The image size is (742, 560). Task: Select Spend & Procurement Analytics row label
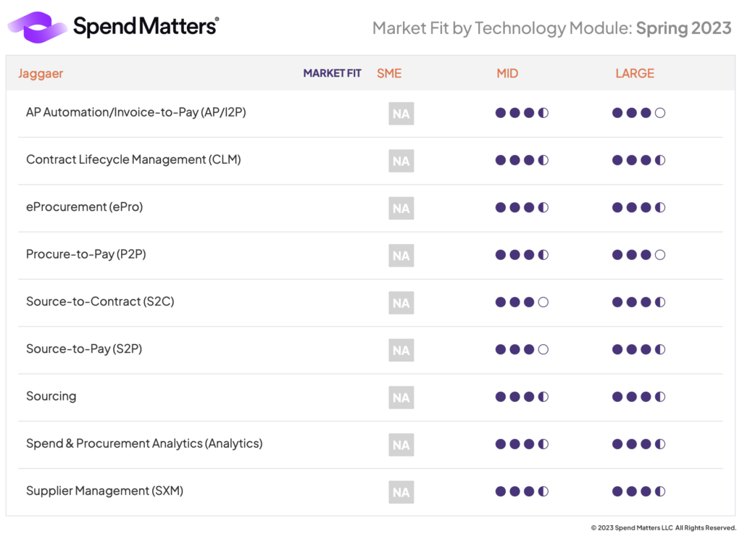pyautogui.click(x=144, y=443)
